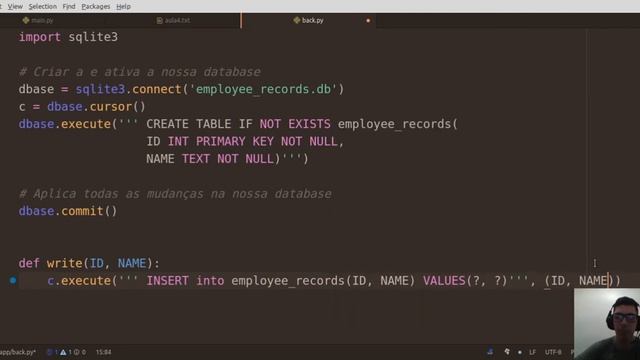Switch to the aula4.txt tab
The image size is (640, 360).
[173, 20]
